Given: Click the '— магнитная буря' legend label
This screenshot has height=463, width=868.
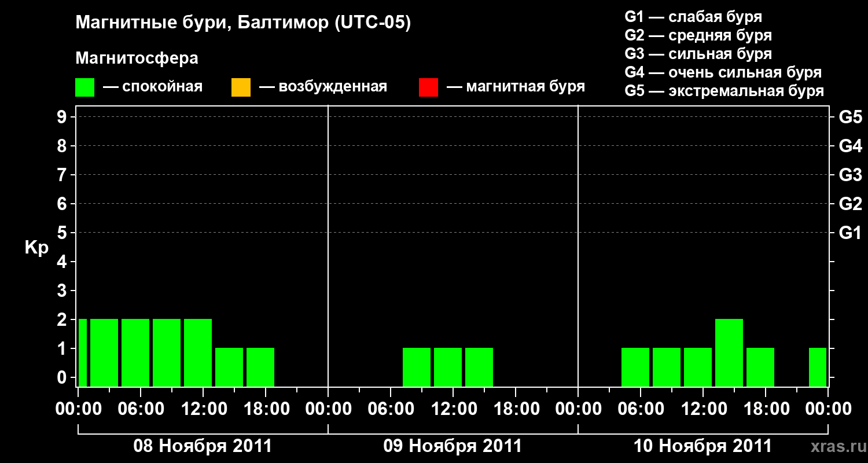Looking at the screenshot, I should point(516,87).
